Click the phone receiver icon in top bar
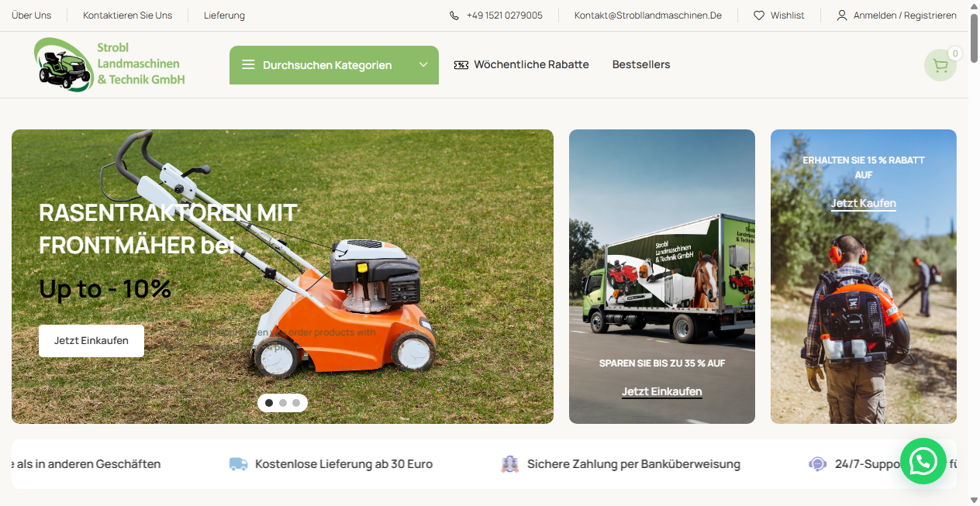 click(x=453, y=15)
